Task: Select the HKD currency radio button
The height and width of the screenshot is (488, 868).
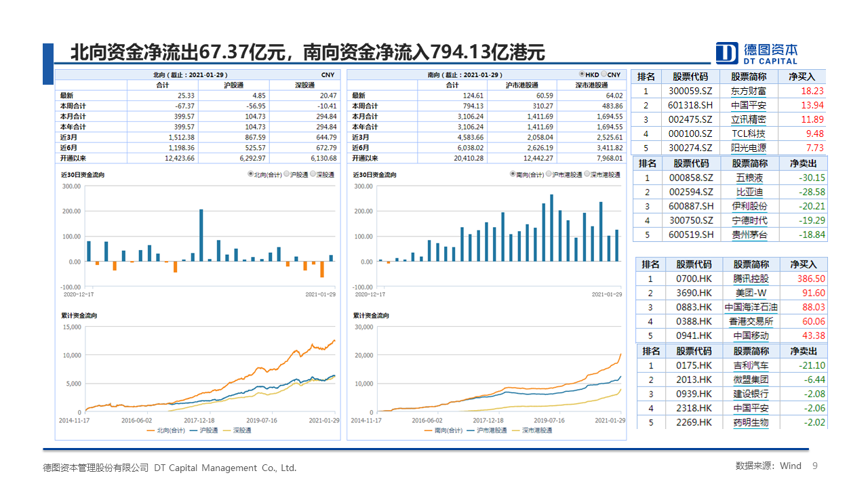Action: click(582, 75)
